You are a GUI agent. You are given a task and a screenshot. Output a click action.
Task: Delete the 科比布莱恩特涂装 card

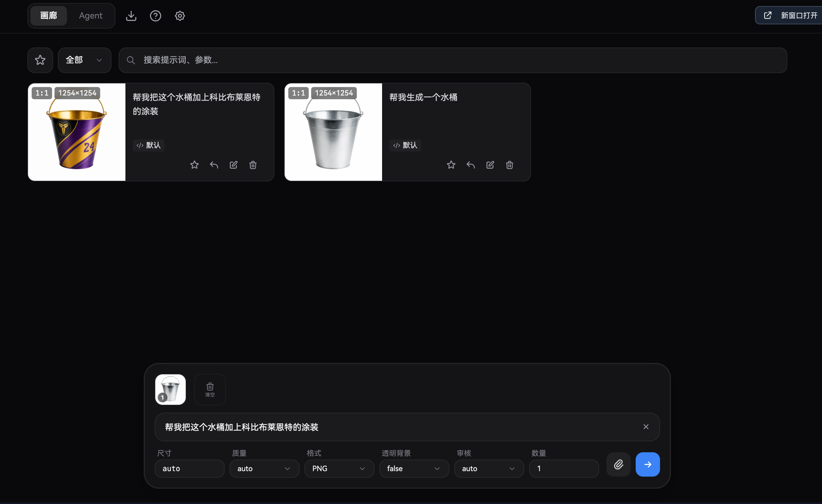pos(253,165)
